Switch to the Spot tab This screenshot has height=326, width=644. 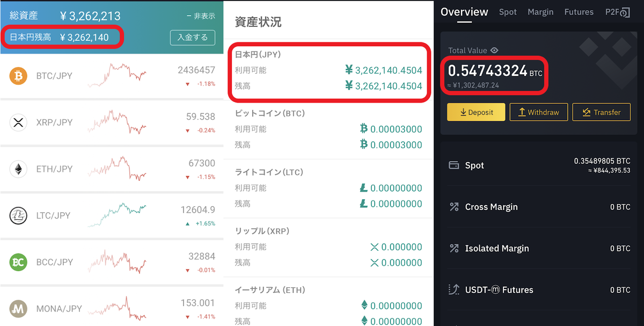(508, 12)
